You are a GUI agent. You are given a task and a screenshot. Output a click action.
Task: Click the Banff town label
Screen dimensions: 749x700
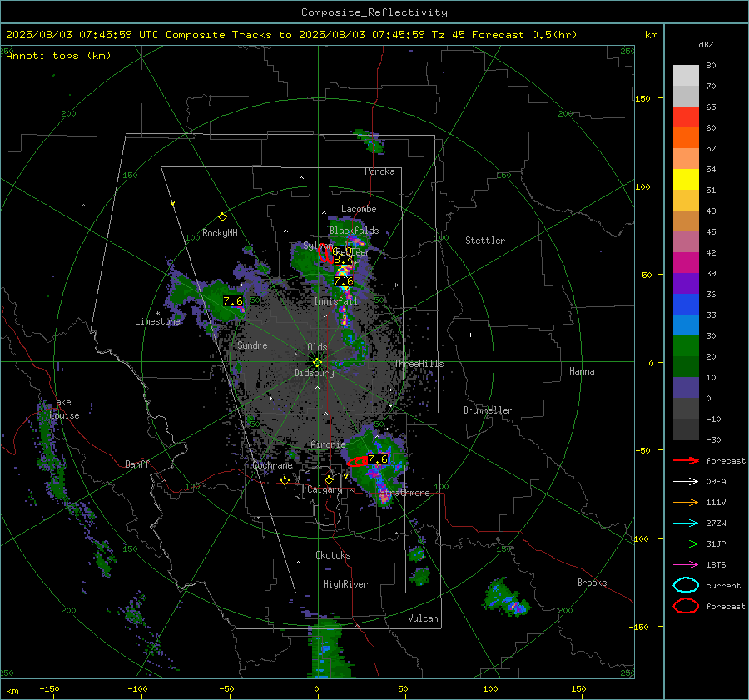tap(137, 464)
